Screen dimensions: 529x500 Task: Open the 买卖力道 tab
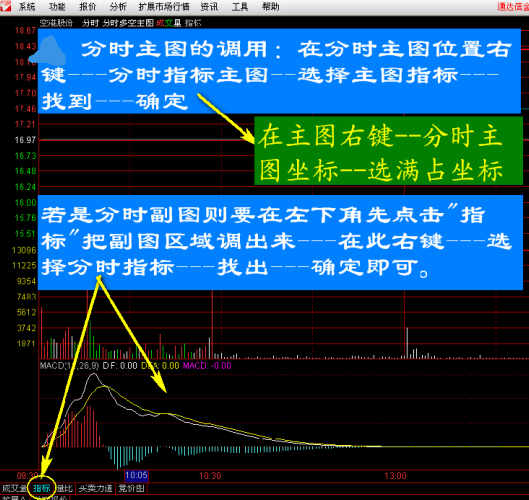coord(95,488)
